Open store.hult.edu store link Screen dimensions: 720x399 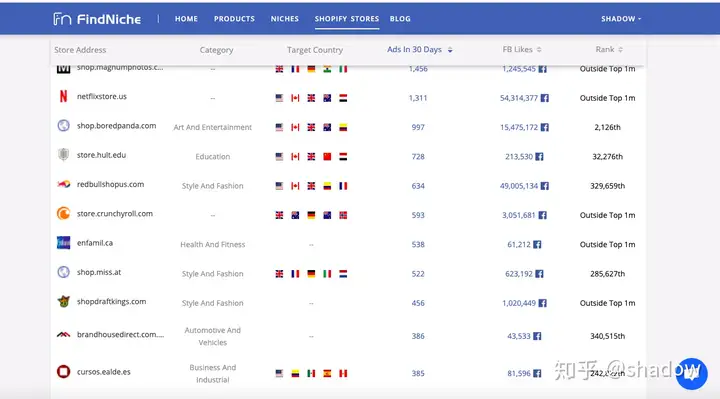[x=101, y=155]
